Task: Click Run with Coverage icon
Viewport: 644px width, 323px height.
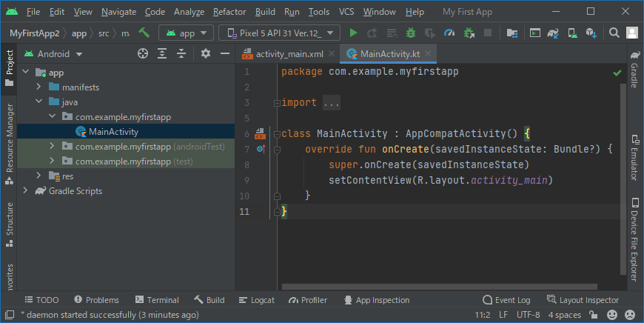Action: pos(429,33)
